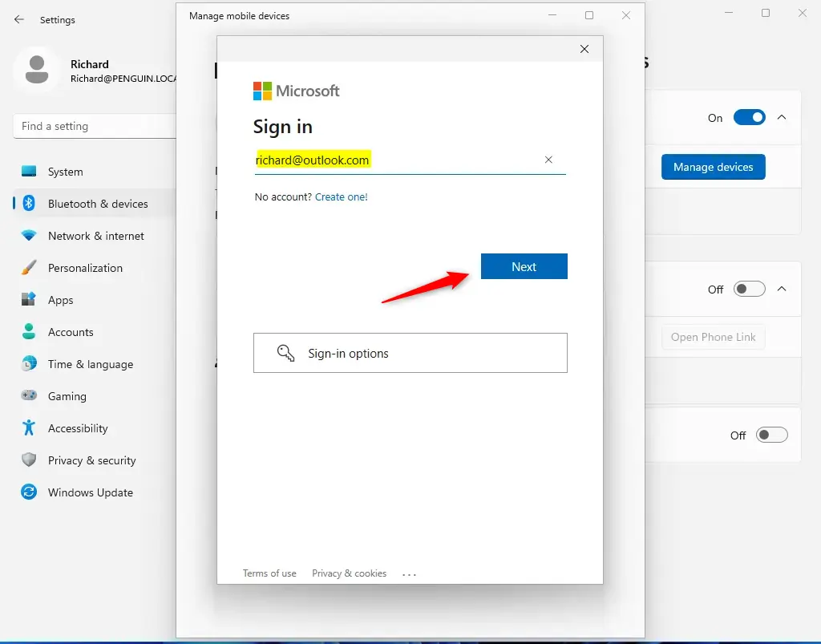Screen dimensions: 821x644
Task: Click Richard's profile avatar picture
Action: [37, 70]
